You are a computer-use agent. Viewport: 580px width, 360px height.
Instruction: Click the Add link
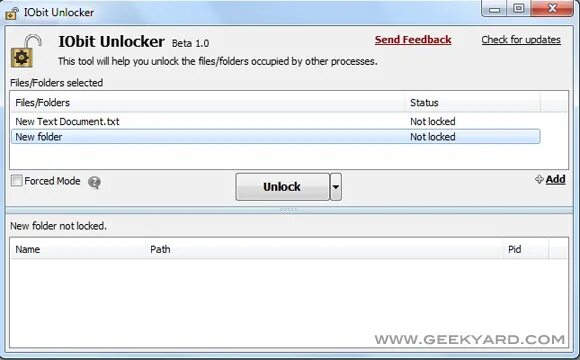556,179
